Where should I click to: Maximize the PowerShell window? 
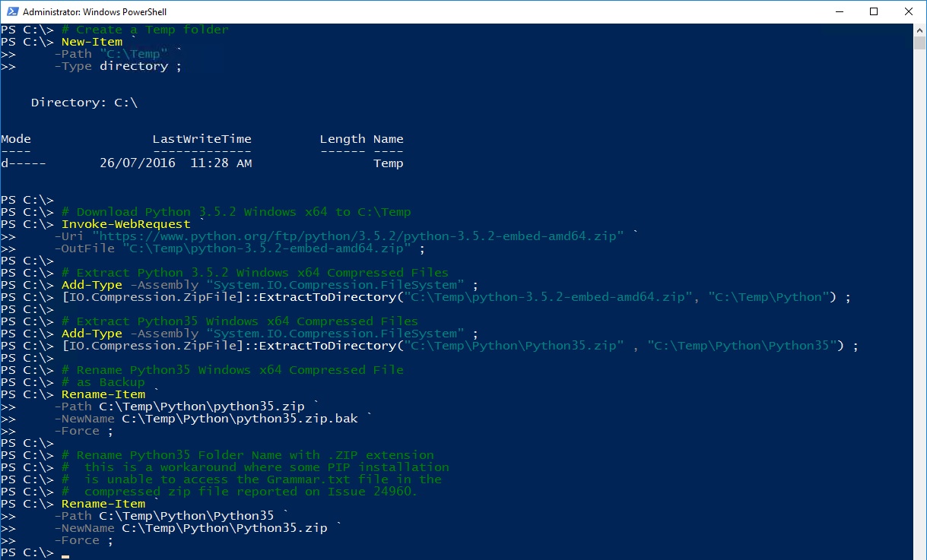tap(874, 11)
